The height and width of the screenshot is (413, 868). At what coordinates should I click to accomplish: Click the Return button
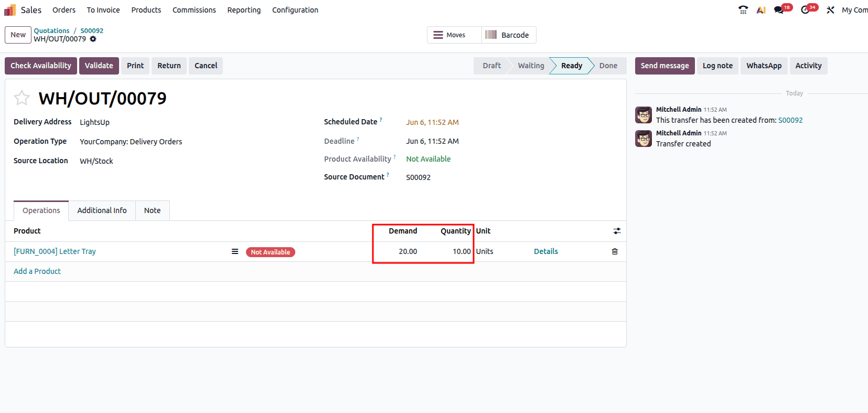pos(169,66)
